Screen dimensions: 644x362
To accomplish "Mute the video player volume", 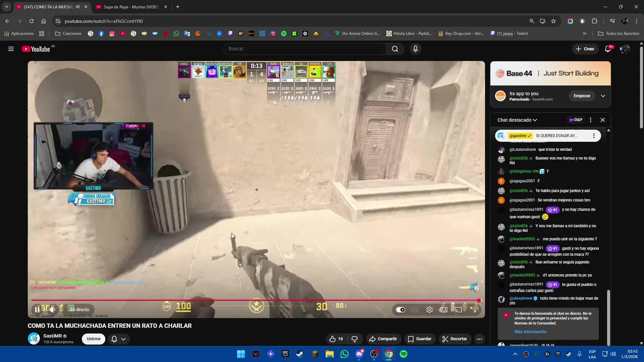I will click(x=52, y=310).
